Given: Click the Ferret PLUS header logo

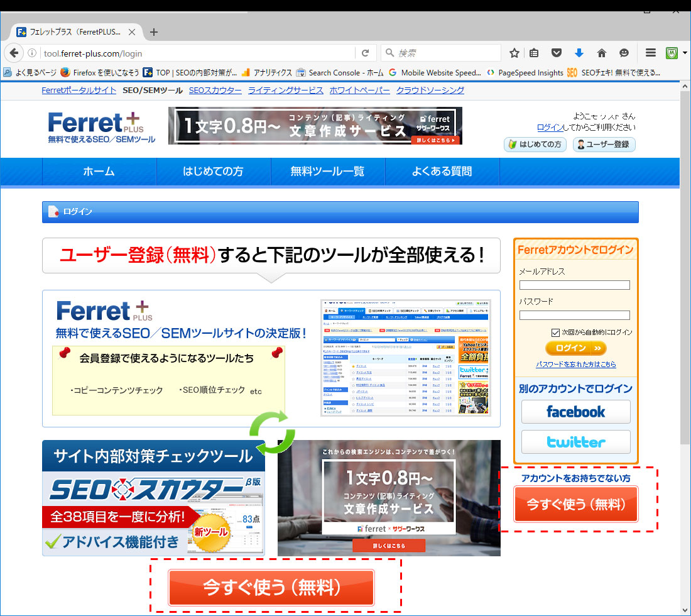Looking at the screenshot, I should click(101, 128).
